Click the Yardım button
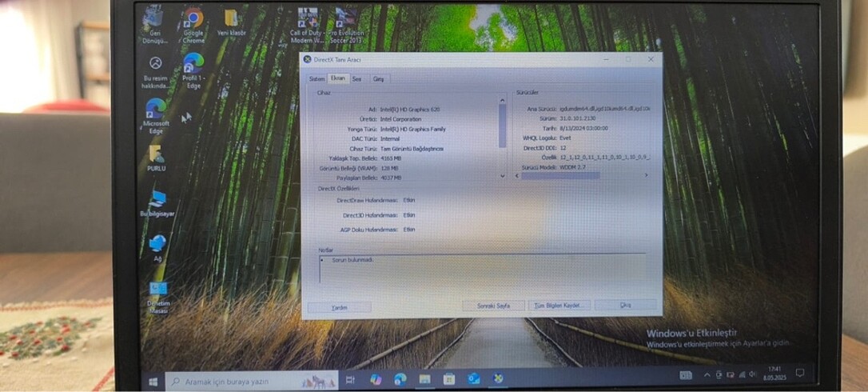The width and height of the screenshot is (868, 392). pos(339,307)
